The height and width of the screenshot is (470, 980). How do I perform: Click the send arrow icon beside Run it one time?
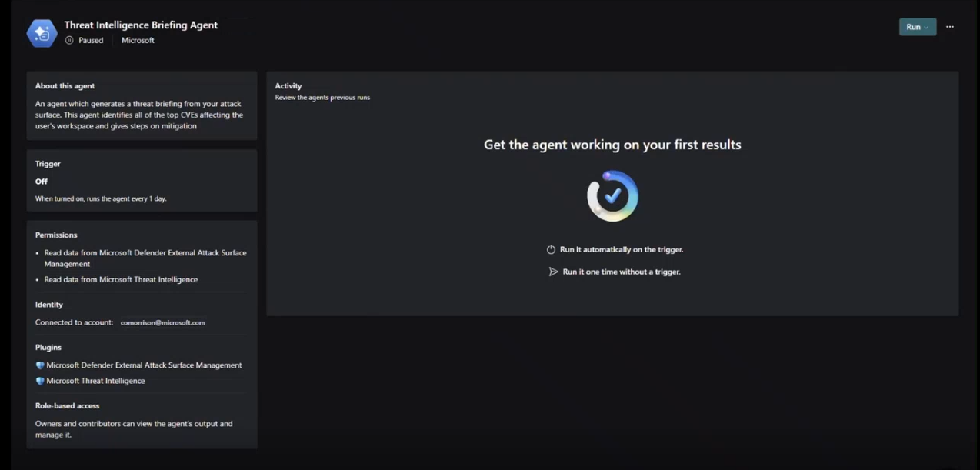click(x=553, y=272)
